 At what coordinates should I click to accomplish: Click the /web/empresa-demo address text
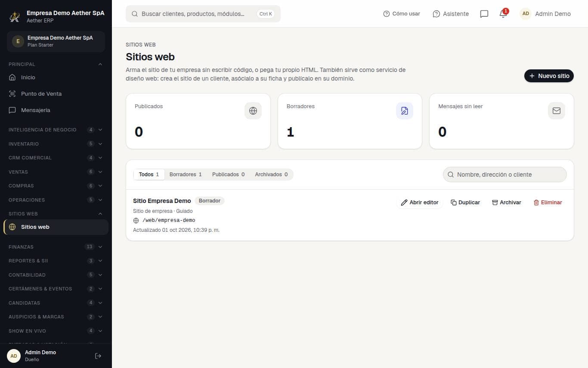coord(169,220)
